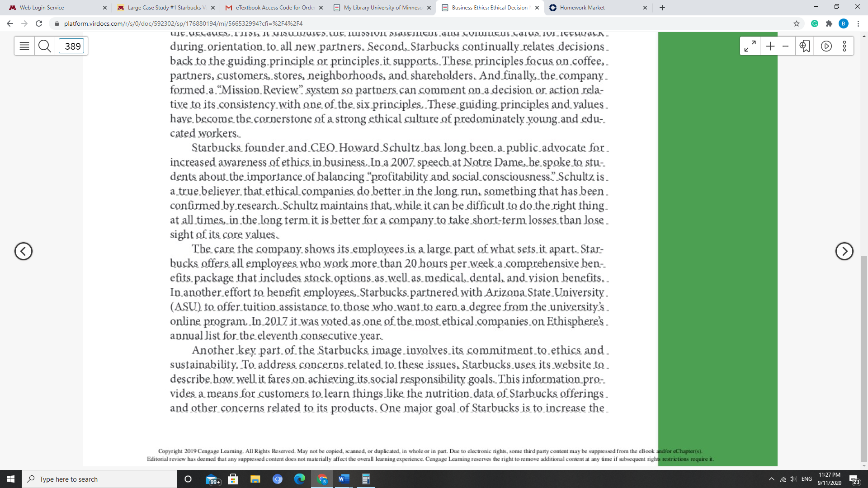
Task: Open the Grammarly extension icon
Action: [815, 23]
